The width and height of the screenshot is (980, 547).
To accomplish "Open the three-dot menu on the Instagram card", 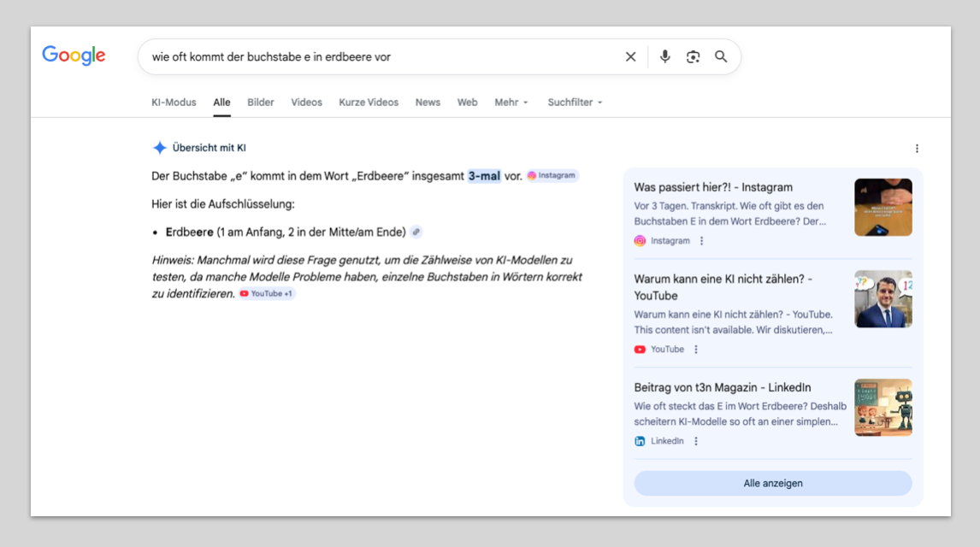I will [x=701, y=240].
